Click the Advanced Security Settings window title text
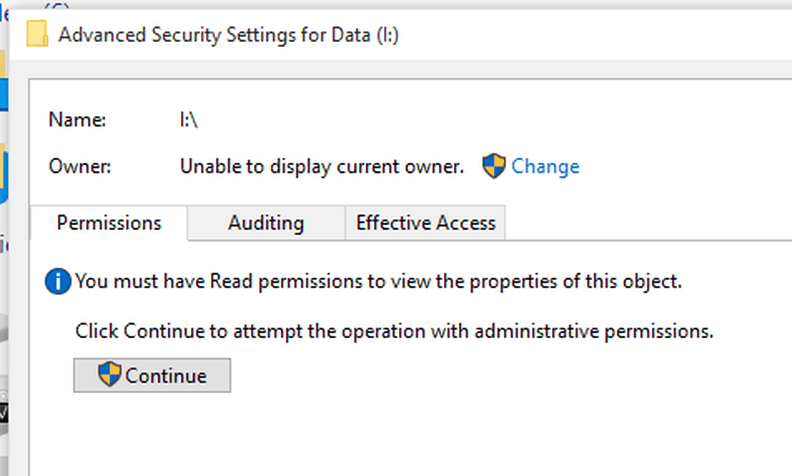The width and height of the screenshot is (792, 476). pos(228,35)
